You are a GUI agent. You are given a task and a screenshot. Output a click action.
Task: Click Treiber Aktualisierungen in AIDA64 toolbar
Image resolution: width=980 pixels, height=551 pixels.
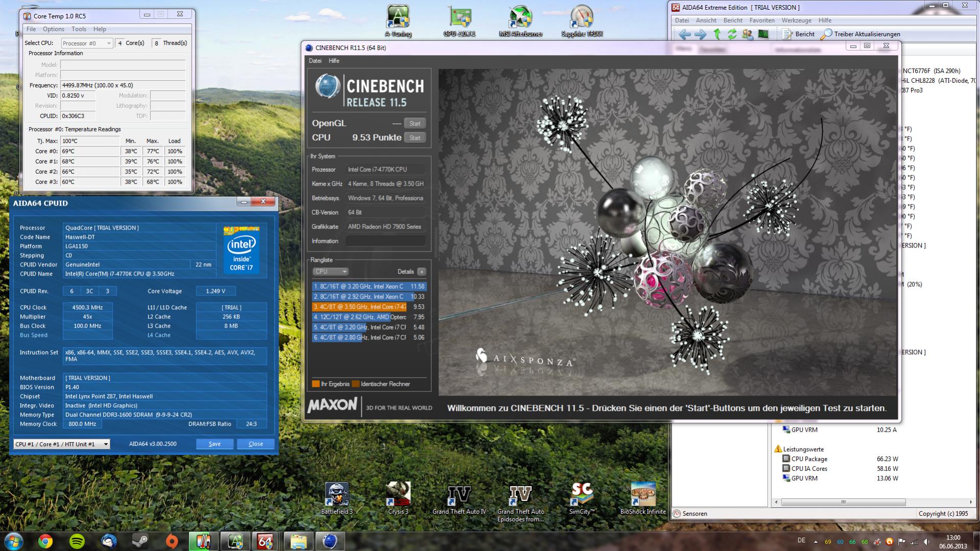(x=860, y=34)
